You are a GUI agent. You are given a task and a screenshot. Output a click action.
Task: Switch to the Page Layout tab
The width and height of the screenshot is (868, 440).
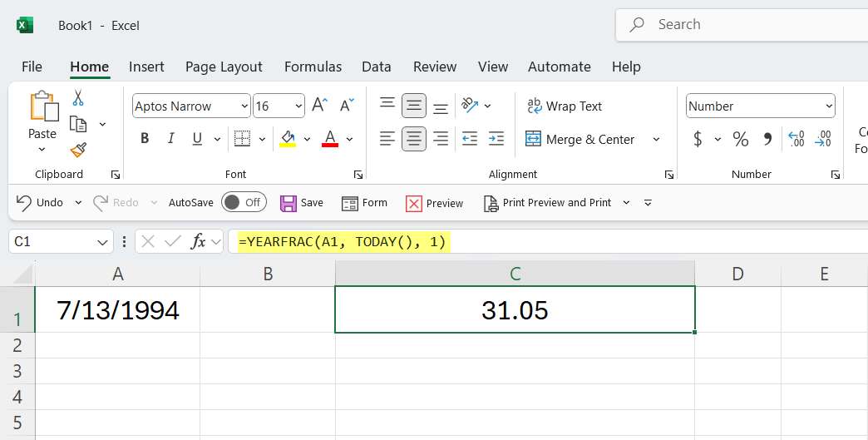(224, 67)
